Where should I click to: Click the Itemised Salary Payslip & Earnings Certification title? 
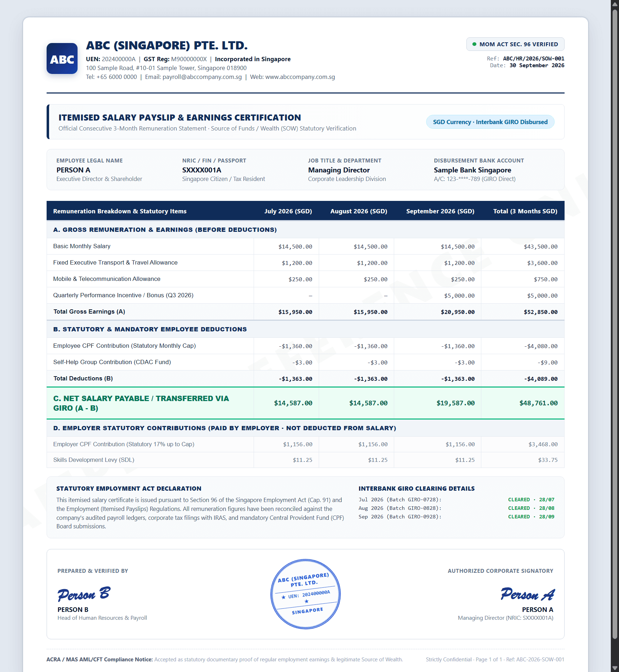(180, 117)
